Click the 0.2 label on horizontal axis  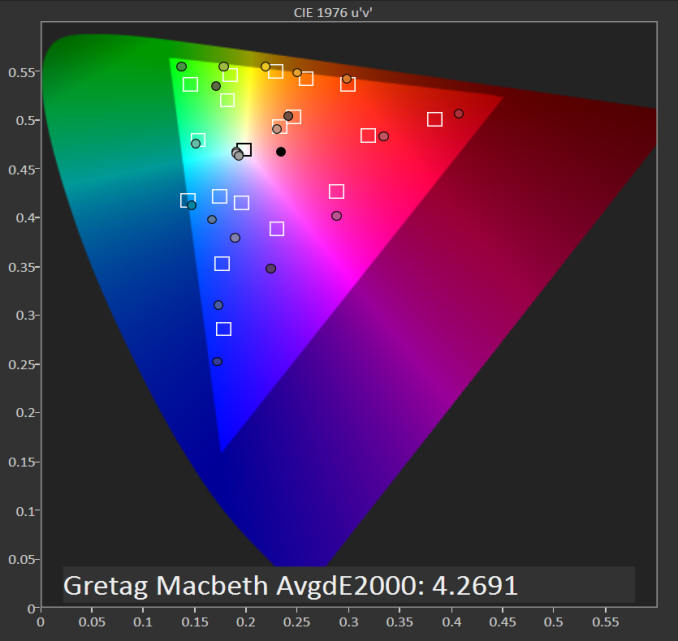click(x=246, y=622)
